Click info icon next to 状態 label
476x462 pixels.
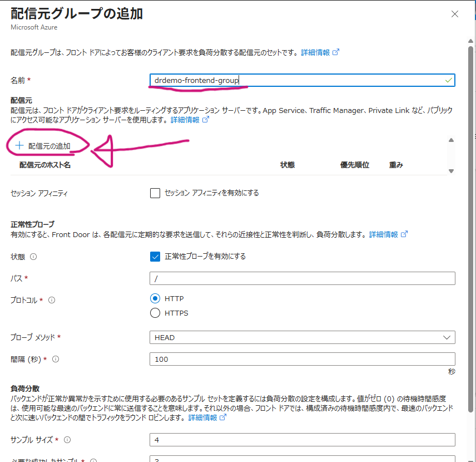(x=33, y=257)
